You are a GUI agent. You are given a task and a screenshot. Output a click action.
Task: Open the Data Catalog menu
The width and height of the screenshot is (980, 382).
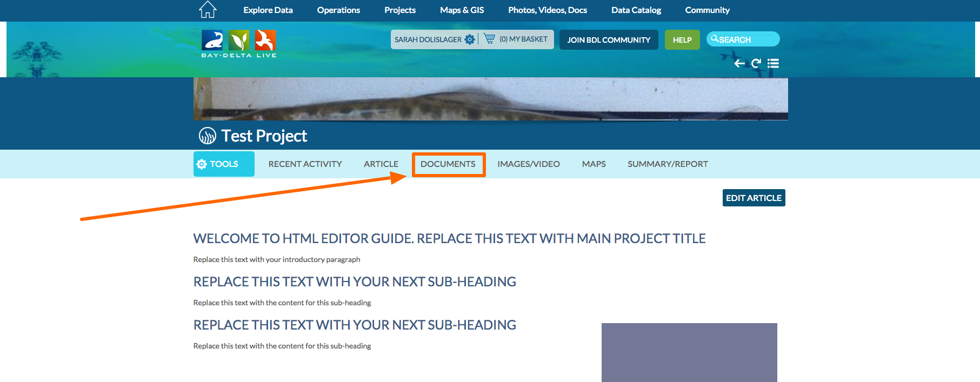click(636, 10)
